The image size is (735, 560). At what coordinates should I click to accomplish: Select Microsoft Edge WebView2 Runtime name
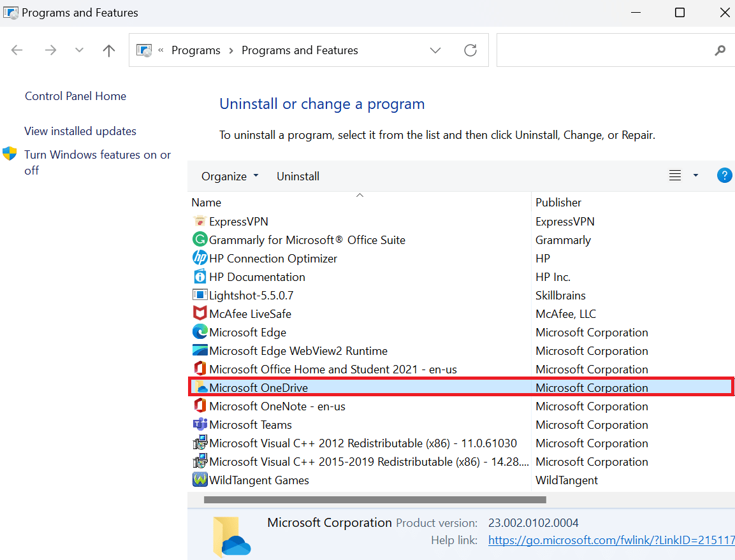pos(298,350)
